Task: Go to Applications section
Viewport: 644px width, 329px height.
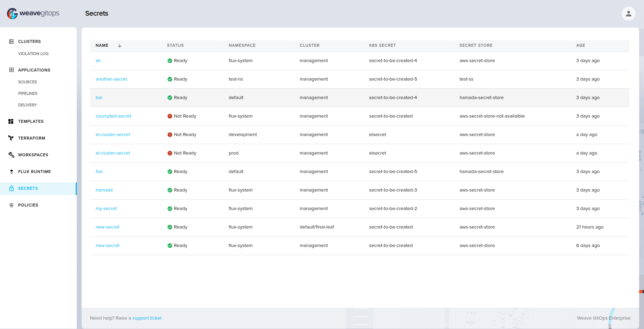Action: tap(34, 70)
